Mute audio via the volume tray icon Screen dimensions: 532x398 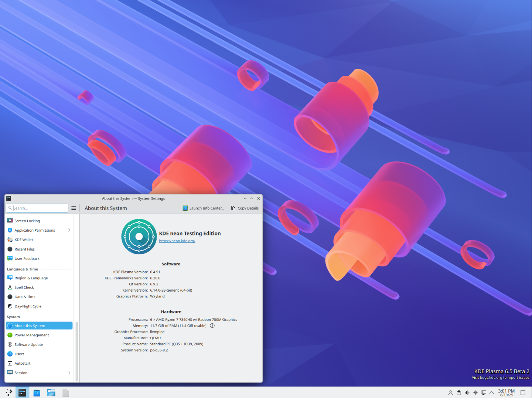[x=467, y=392]
